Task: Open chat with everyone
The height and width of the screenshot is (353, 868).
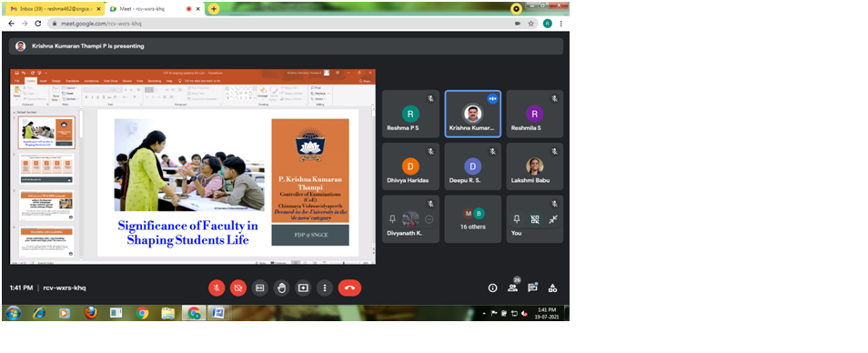Action: pos(532,287)
